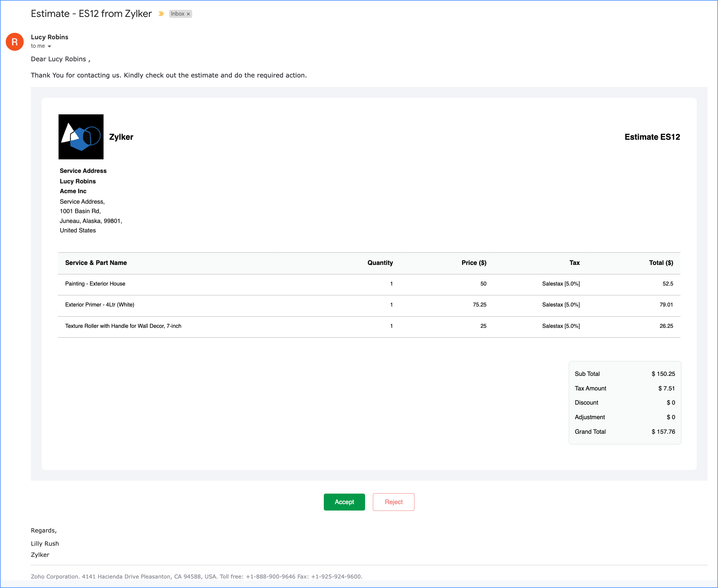Screen dimensions: 718x588
Task: Click the 'Total ($)' column header
Action: coord(661,263)
